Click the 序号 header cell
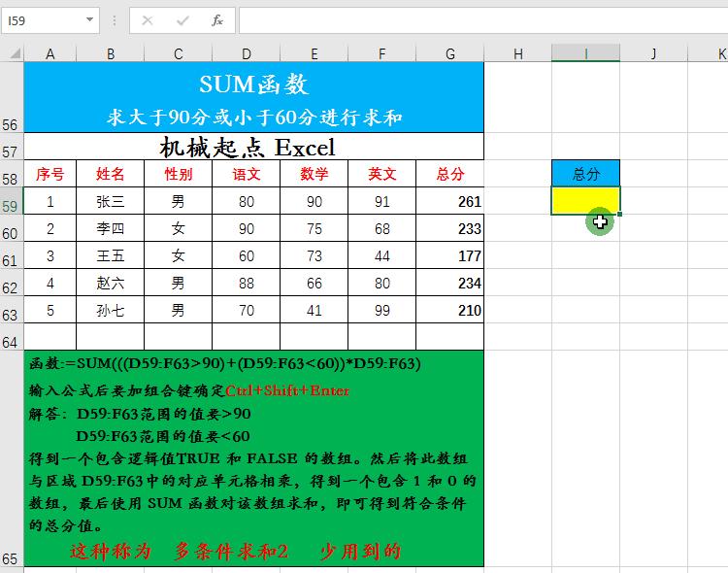The image size is (728, 573). pos(50,174)
